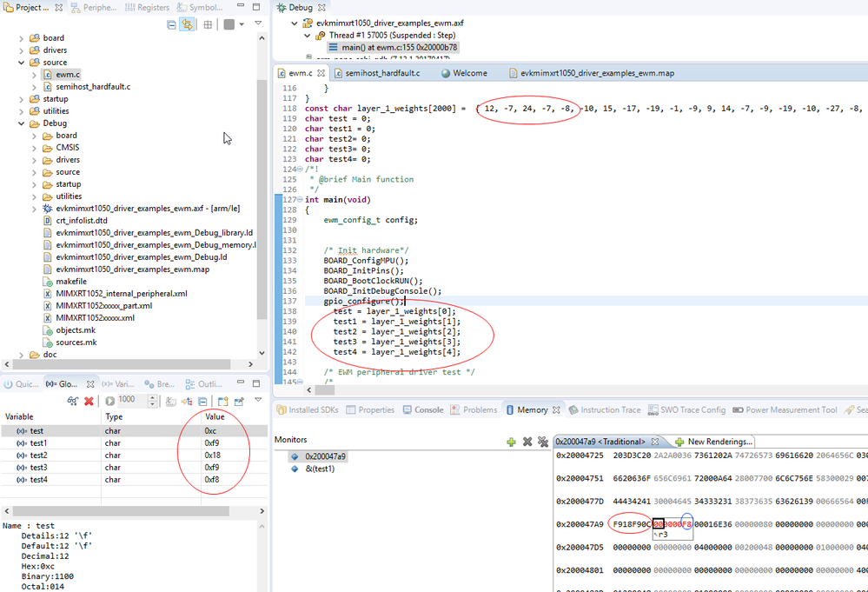
Task: Expand evkmimxrt1050_driver_examples_ewm.axf node
Action: 34,209
